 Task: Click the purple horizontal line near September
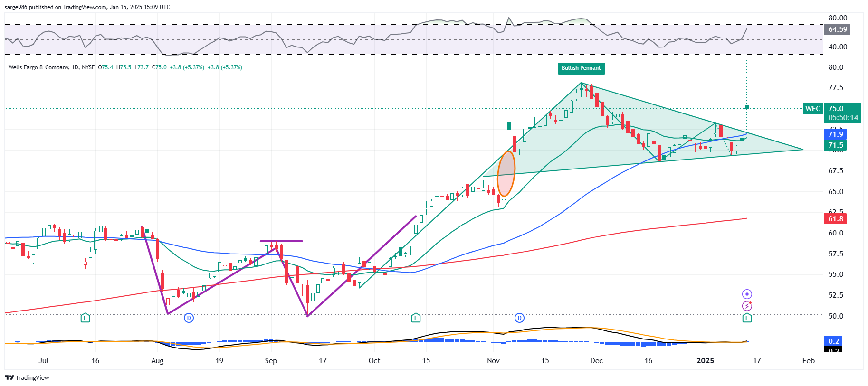pyautogui.click(x=281, y=241)
